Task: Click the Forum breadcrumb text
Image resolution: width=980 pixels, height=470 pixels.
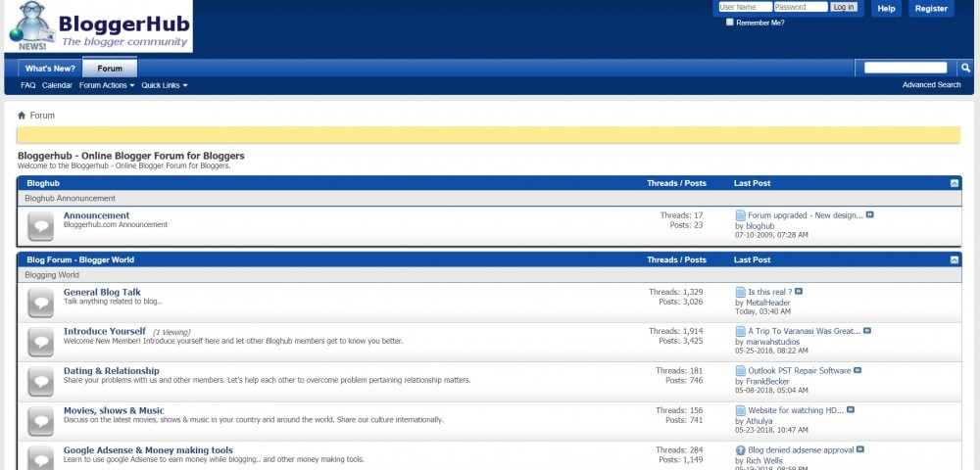Action: (42, 116)
